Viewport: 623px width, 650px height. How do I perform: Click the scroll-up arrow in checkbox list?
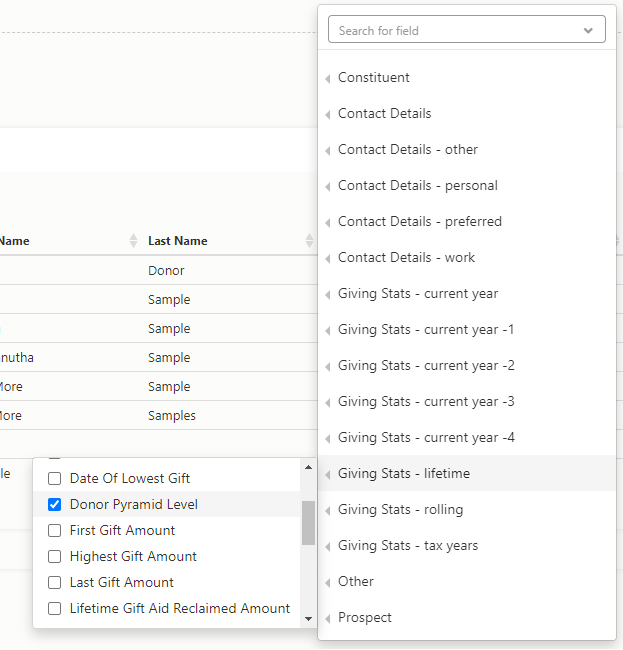pos(308,468)
